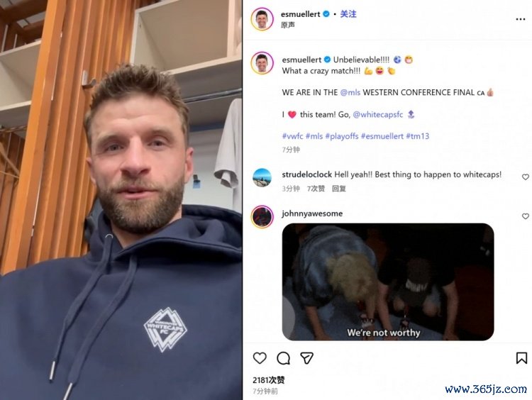Like johnnyawesome's comment heart
532x400 pixels.
525,216
